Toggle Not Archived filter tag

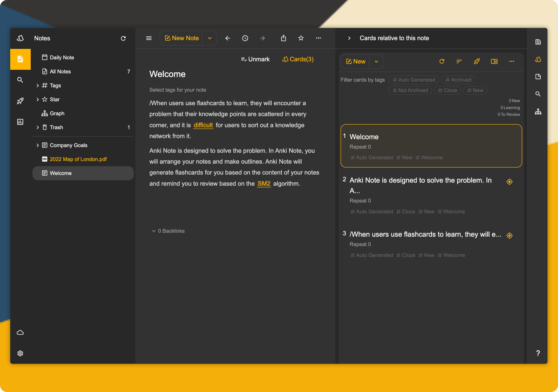[x=410, y=90]
